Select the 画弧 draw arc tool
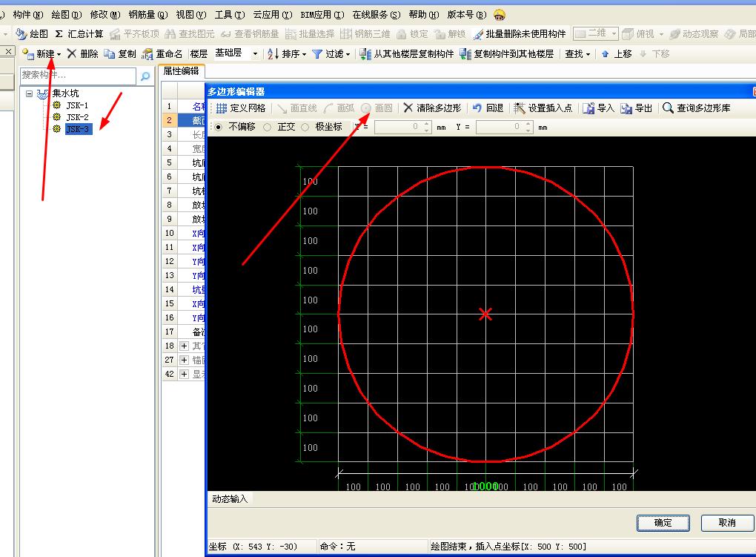This screenshot has height=557, width=756. 339,108
